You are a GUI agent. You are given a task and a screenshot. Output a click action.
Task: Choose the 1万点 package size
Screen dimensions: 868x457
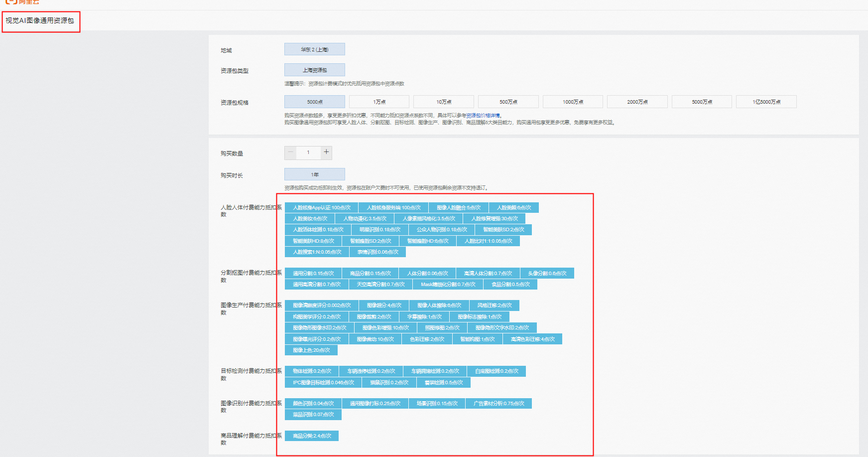point(379,102)
